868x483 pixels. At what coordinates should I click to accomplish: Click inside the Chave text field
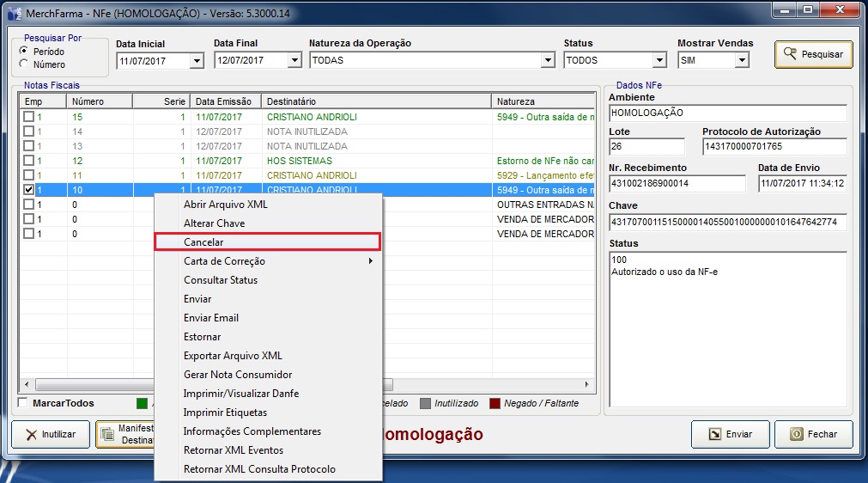click(x=727, y=223)
